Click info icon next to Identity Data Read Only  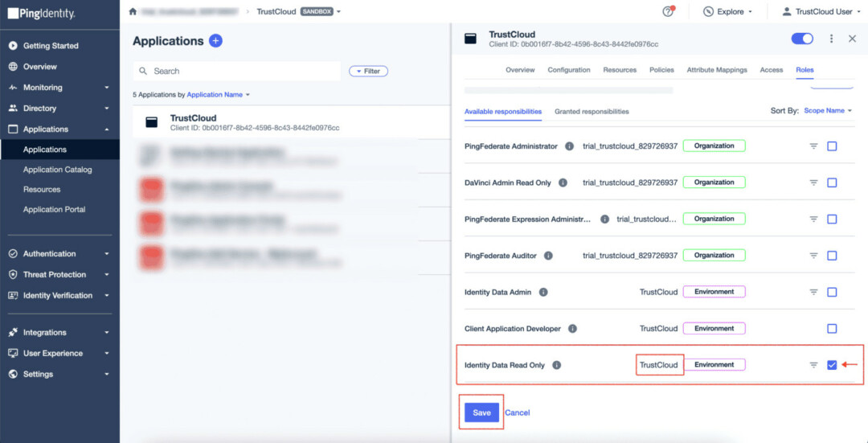pyautogui.click(x=557, y=365)
